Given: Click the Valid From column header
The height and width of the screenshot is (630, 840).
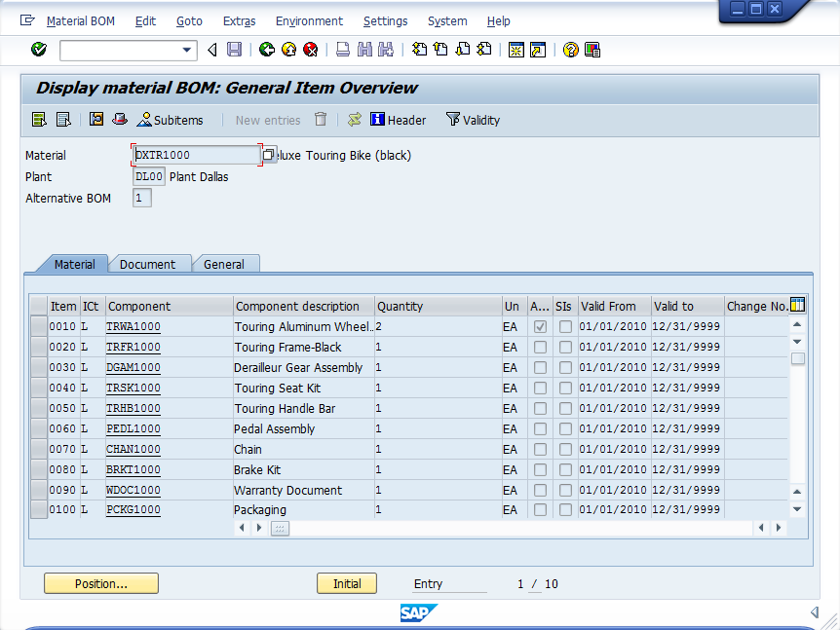Looking at the screenshot, I should point(615,306).
